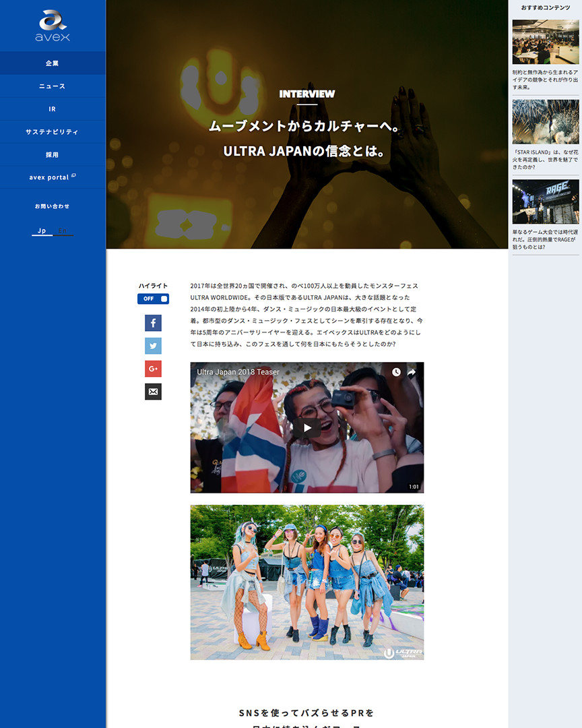Screen dimensions: 582x728
Task: Open the recommended article thumbnail of a crowded office
Action: [546, 42]
